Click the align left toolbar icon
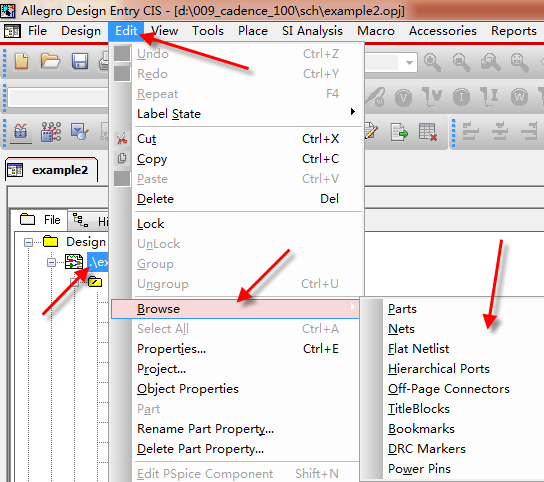 click(471, 132)
